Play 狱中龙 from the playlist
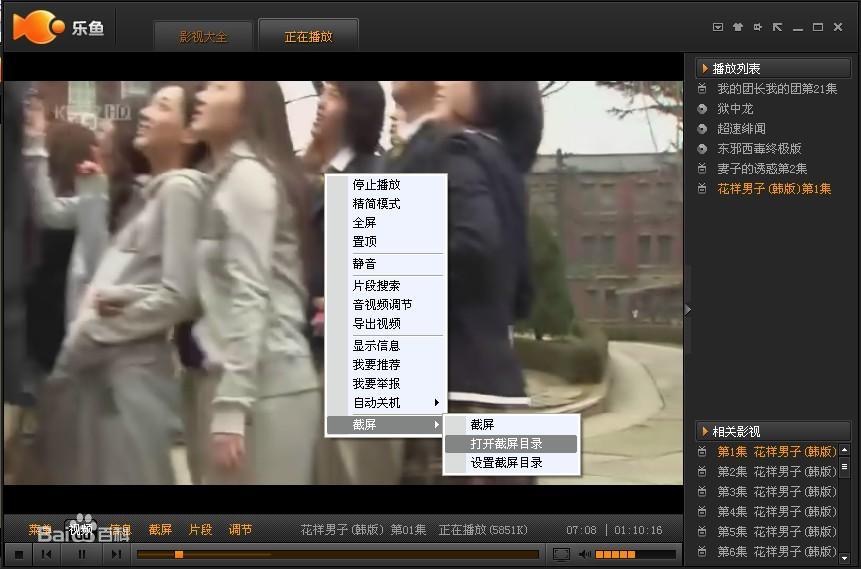This screenshot has height=569, width=861. (735, 109)
